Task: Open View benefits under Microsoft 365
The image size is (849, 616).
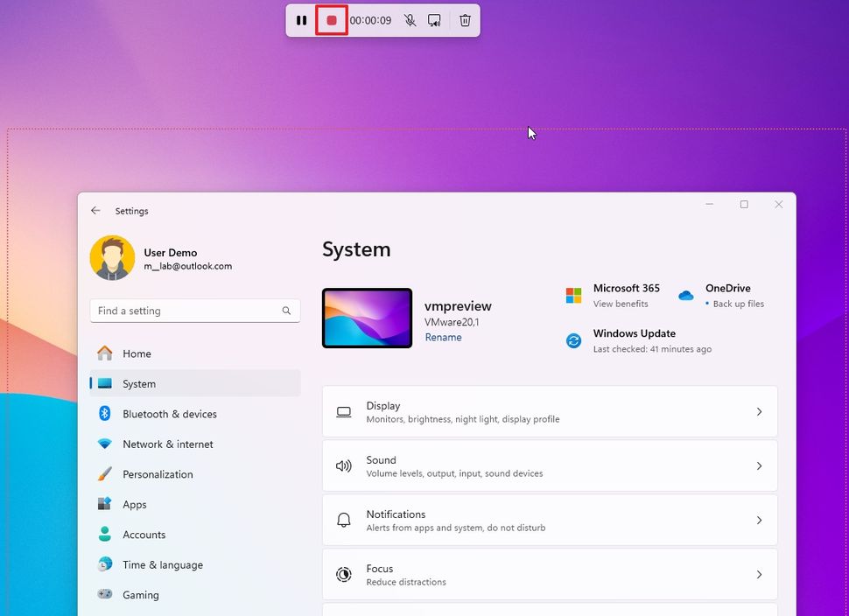Action: [621, 304]
